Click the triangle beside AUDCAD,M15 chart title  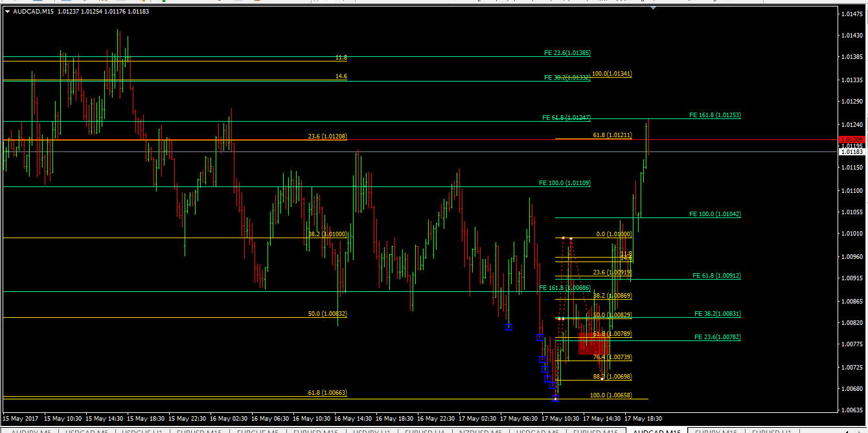(x=7, y=11)
